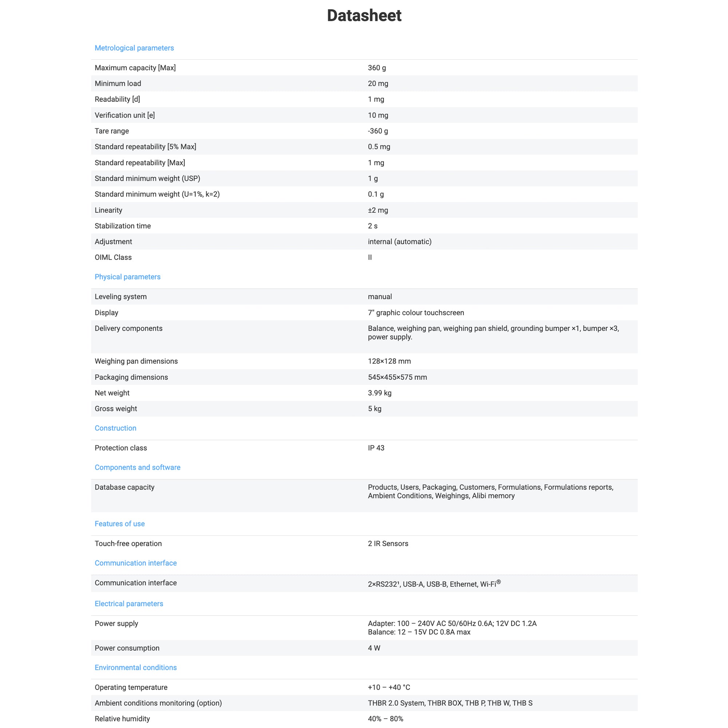The width and height of the screenshot is (728, 728).
Task: Select the Electrical parameters section heading
Action: 128,603
